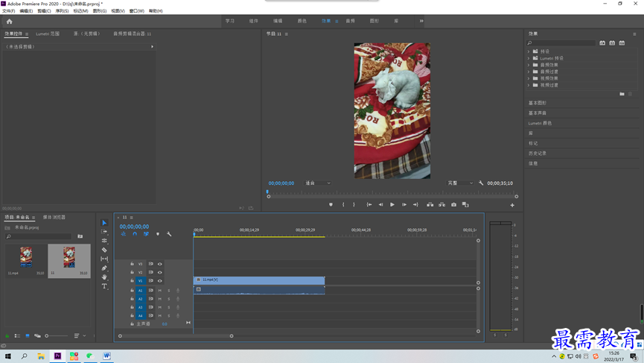Expand the 视频效果 folder

click(529, 78)
